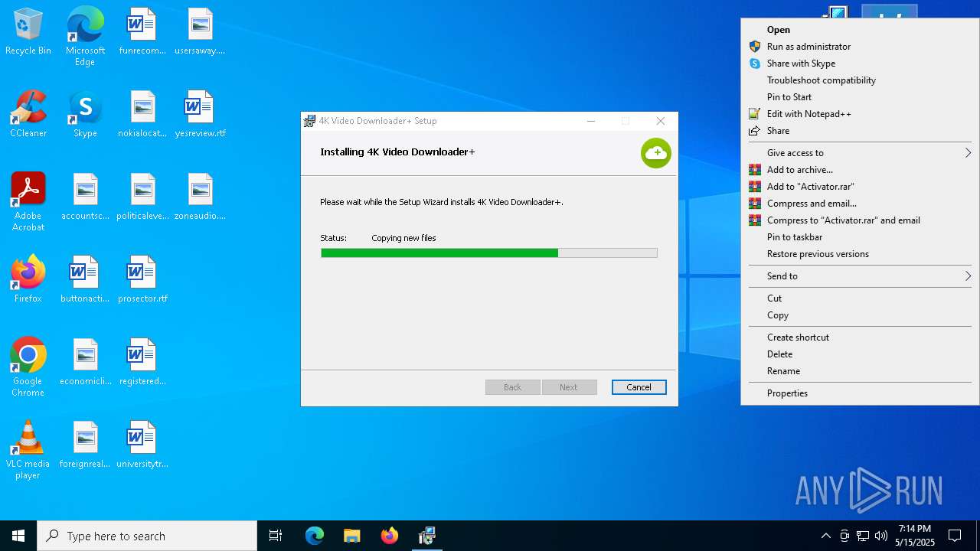Image resolution: width=980 pixels, height=551 pixels.
Task: Select the buttonacti Word document
Action: coord(85,280)
